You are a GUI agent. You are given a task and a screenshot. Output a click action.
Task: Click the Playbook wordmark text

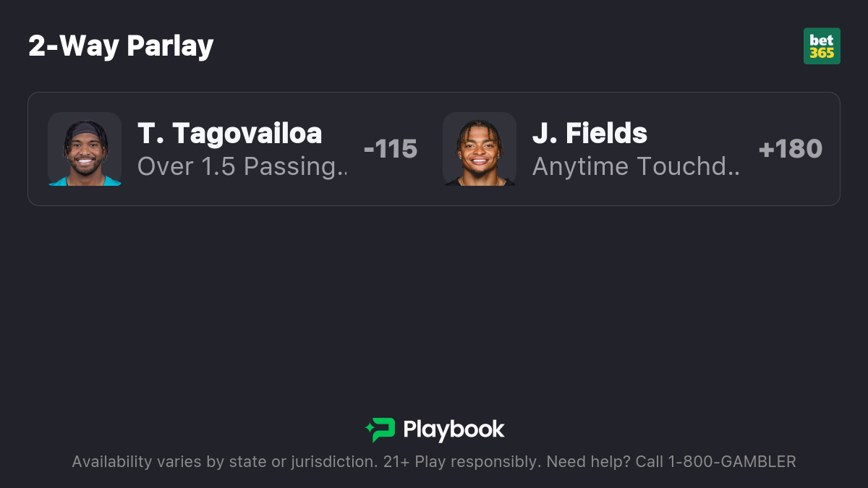tap(454, 429)
